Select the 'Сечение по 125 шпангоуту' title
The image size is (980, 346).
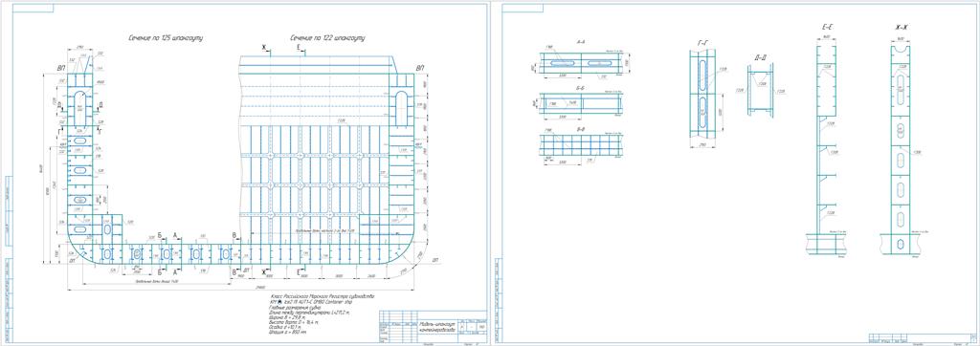166,39
